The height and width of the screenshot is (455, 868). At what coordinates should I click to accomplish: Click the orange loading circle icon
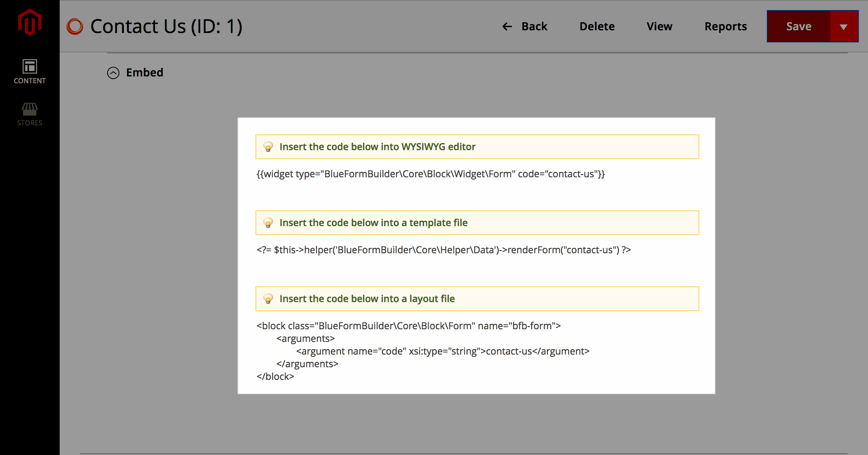(75, 26)
